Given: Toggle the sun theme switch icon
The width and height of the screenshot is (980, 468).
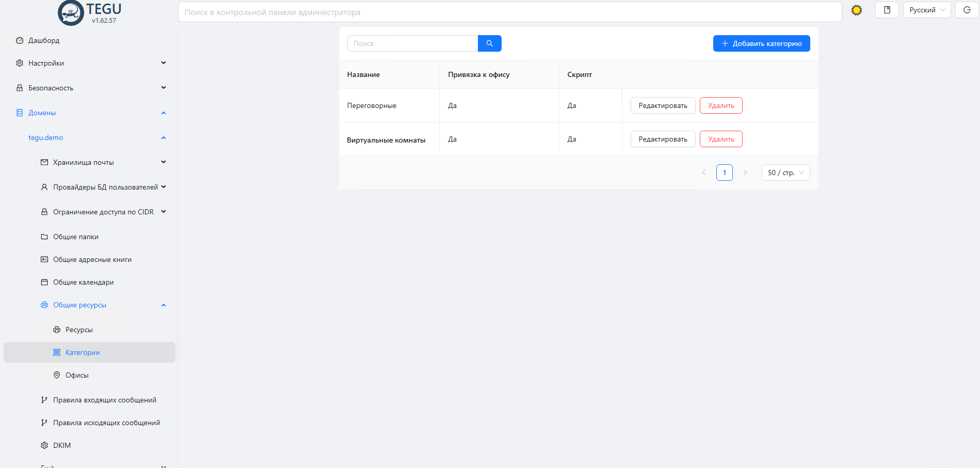Looking at the screenshot, I should click(856, 10).
